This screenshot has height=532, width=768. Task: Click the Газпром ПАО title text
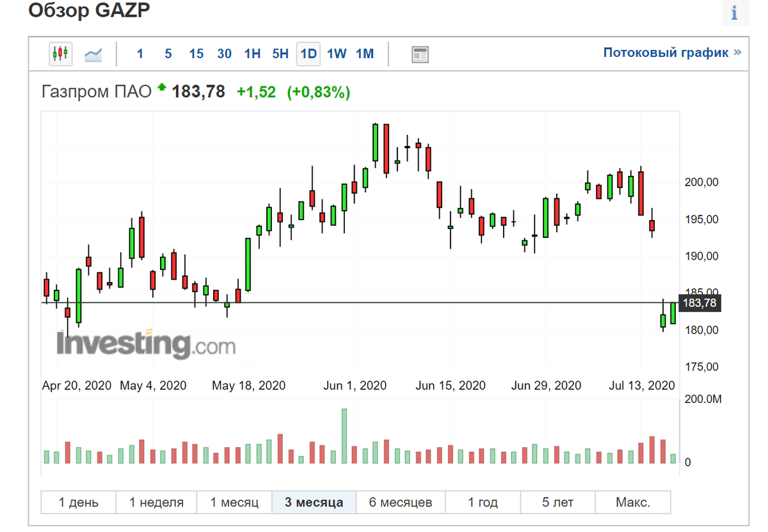point(96,92)
